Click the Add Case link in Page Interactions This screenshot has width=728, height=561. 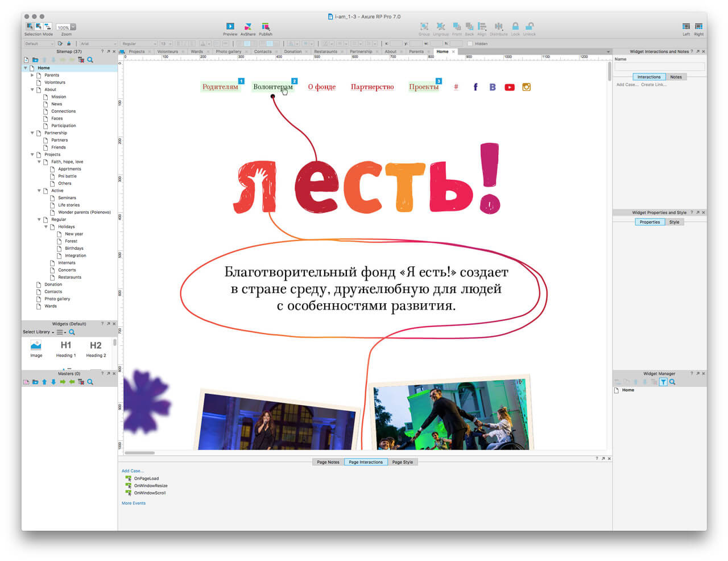(x=133, y=471)
